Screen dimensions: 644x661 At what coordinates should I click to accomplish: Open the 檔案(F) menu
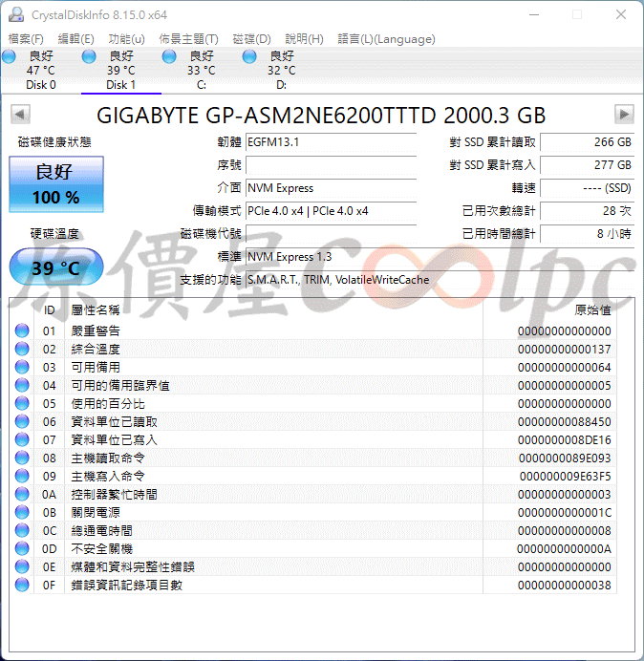click(x=26, y=39)
